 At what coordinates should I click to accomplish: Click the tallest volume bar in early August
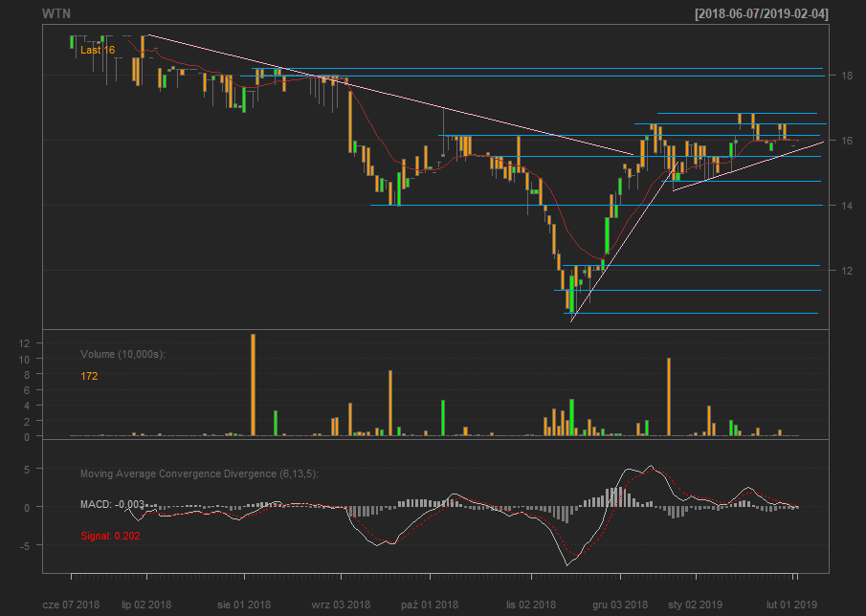253,385
